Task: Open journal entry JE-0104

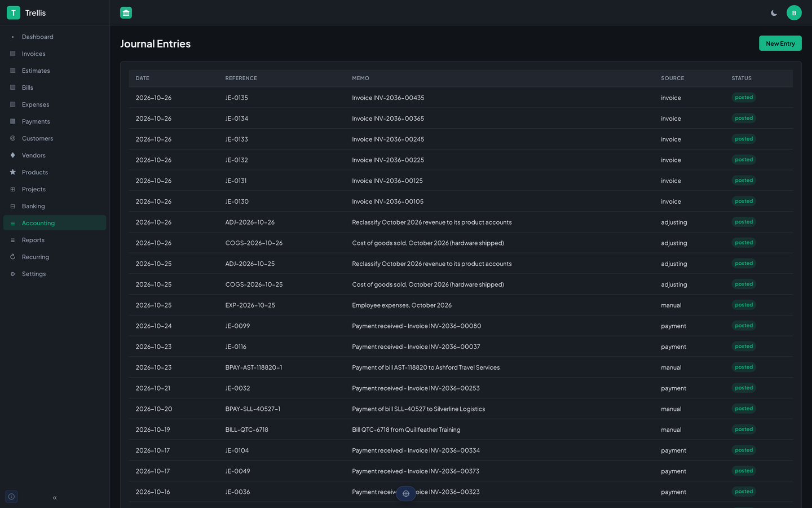Action: click(x=237, y=450)
